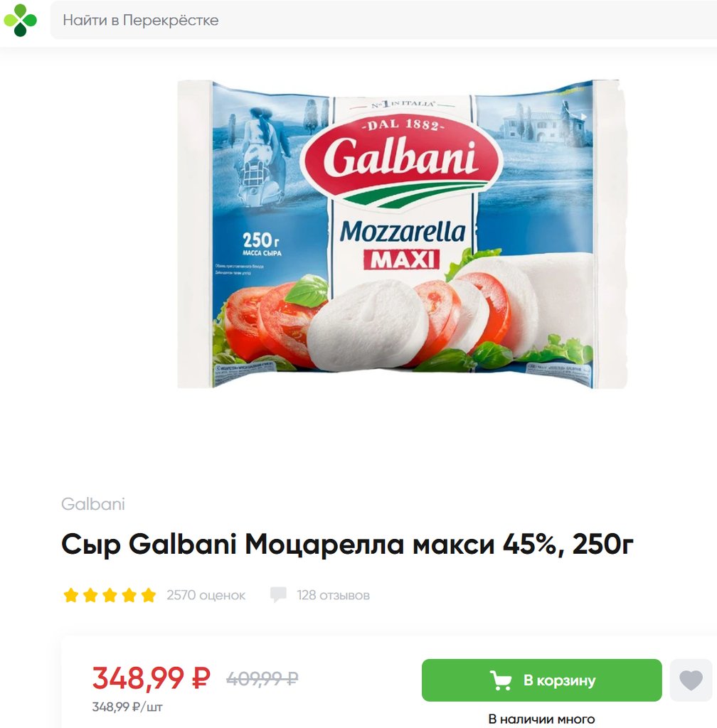Open the Galbani Mozzarella product photo
Viewport: 717px width, 728px height.
point(403,234)
